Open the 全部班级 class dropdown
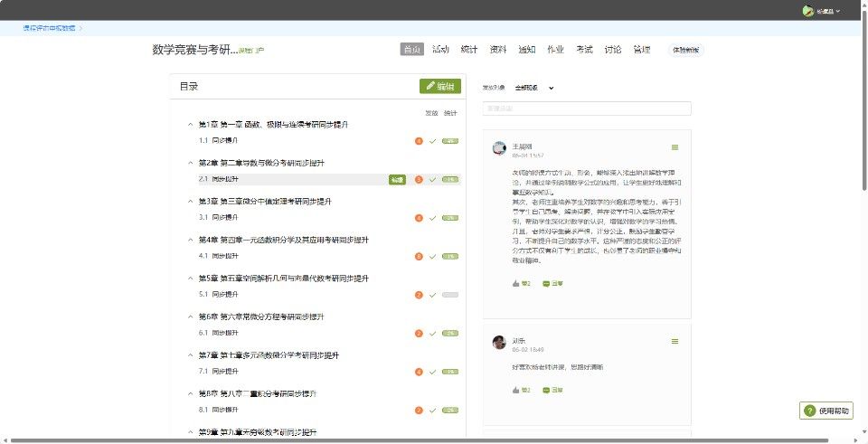Screen dimensions: 868x444 point(533,88)
